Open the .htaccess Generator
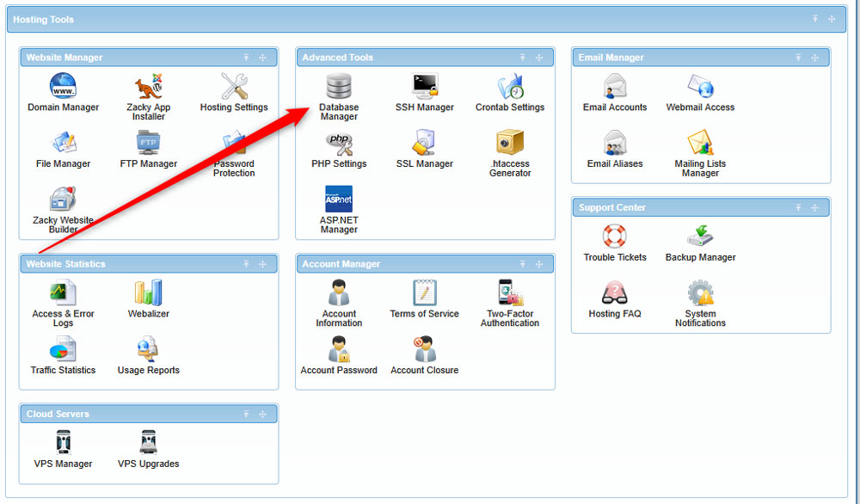 tap(509, 146)
